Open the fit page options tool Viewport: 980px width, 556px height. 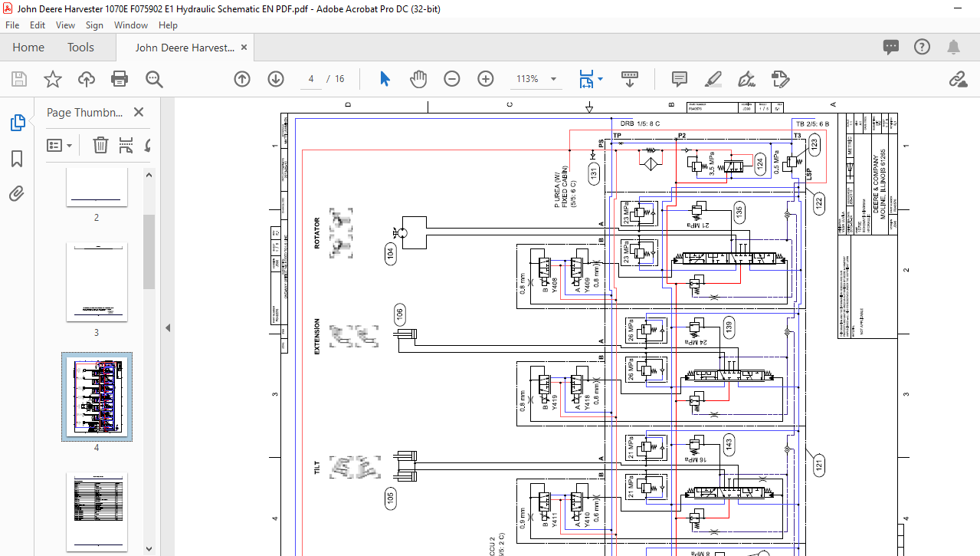[586, 79]
